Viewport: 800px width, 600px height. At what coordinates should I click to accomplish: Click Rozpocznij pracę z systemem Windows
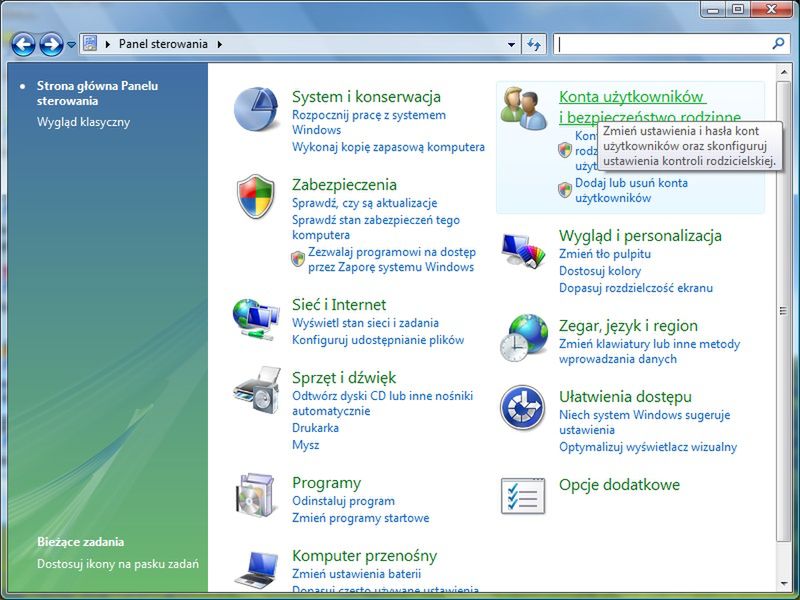tap(368, 122)
